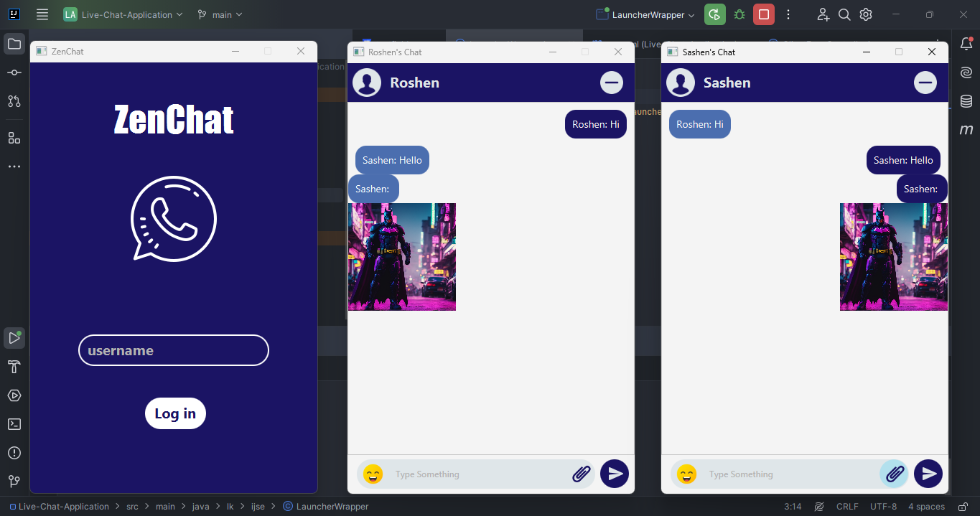
Task: Open the IDE hamburger main menu
Action: pyautogui.click(x=42, y=14)
